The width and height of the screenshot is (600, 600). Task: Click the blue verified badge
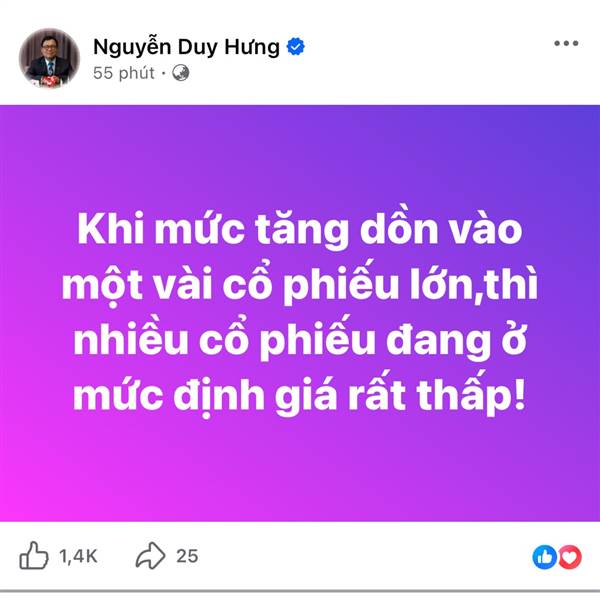click(x=296, y=47)
